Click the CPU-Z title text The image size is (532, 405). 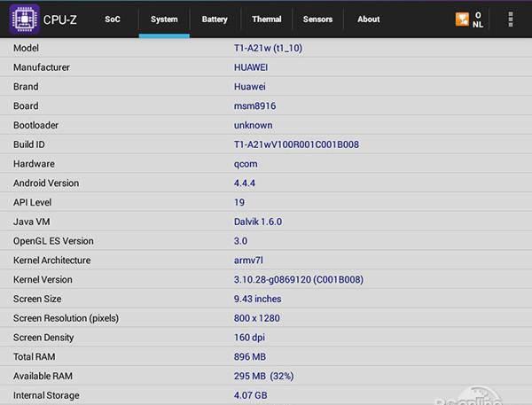(x=60, y=20)
